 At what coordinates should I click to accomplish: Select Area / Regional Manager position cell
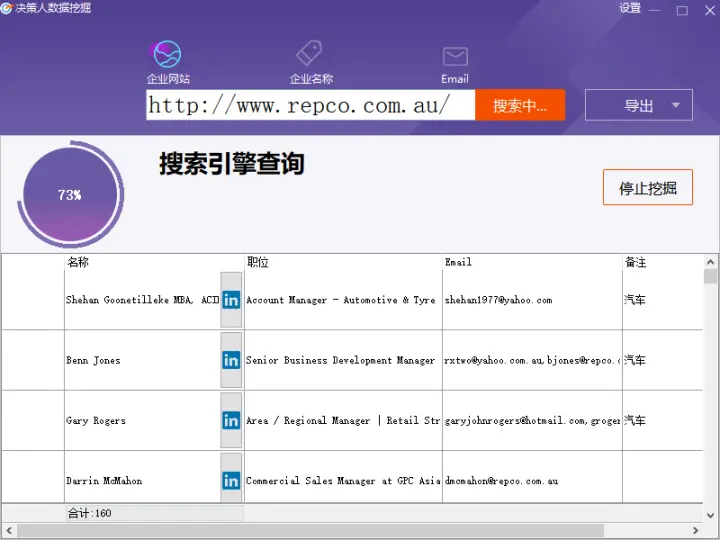click(343, 420)
